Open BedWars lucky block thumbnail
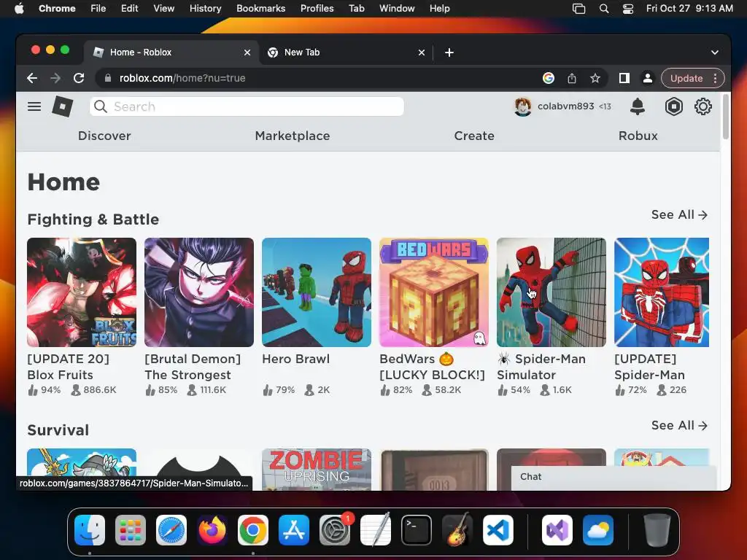 pos(434,292)
